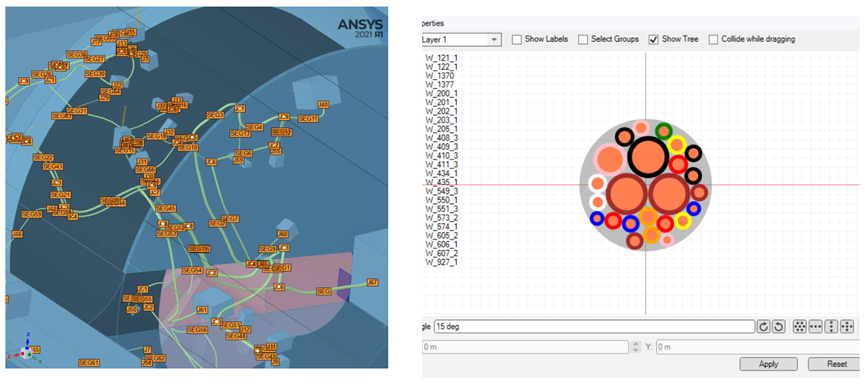Select wire W_927_1 in the tree
The image size is (865, 384).
click(441, 262)
